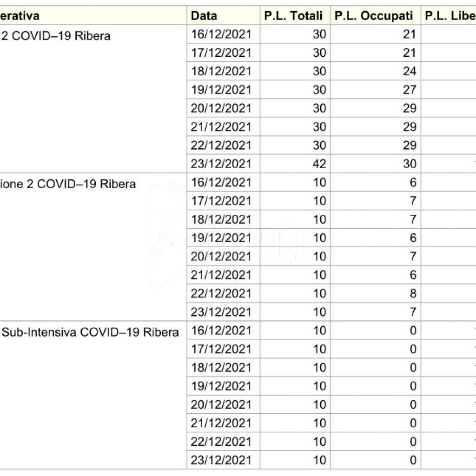Viewport: 476px width, 476px height.
Task: Select the value 42 in P.L. Totali
Action: (319, 164)
